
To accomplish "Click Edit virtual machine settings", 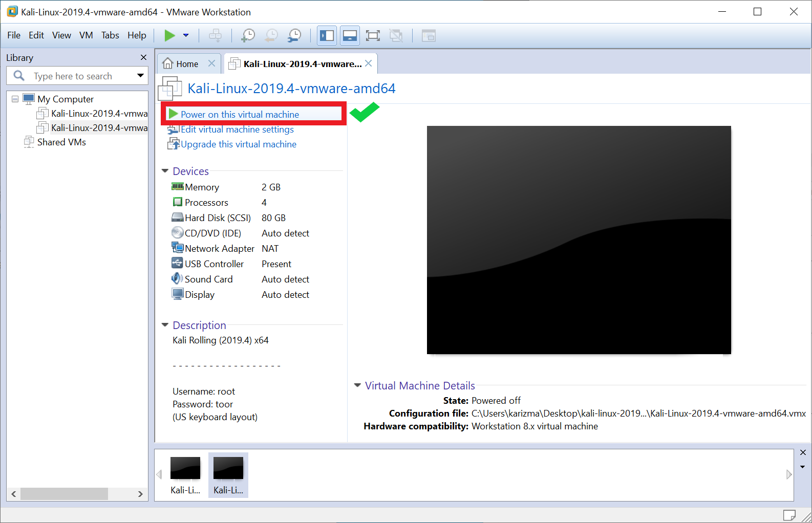I will coord(237,129).
